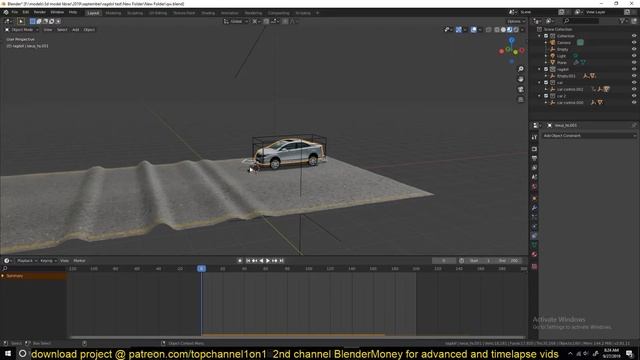640x360 pixels.
Task: Toggle the camera view icon
Action: [x=521, y=89]
